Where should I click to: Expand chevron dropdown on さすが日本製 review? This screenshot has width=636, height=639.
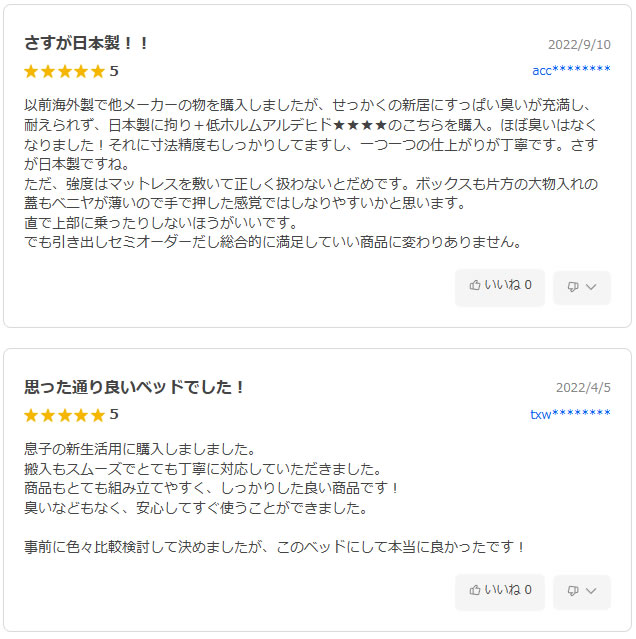591,287
